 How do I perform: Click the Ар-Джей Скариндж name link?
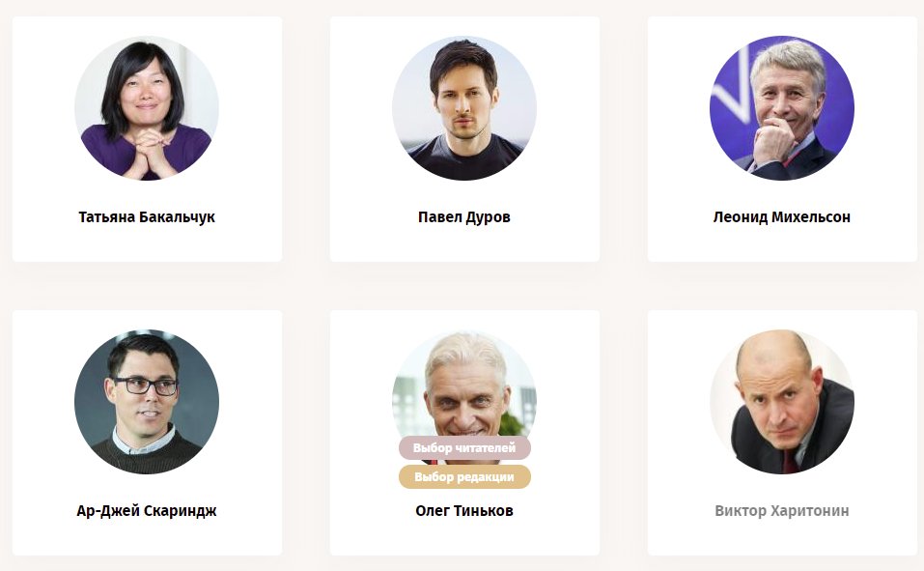click(x=147, y=511)
